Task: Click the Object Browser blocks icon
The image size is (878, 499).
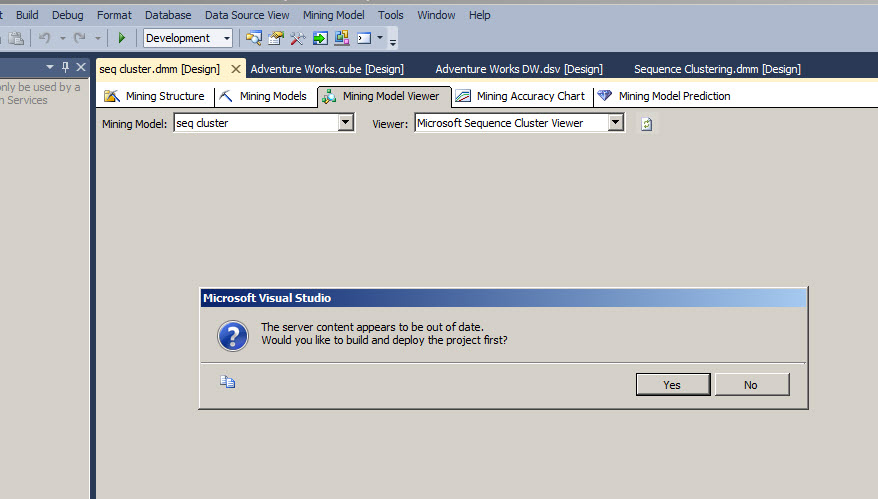Action: tap(342, 38)
